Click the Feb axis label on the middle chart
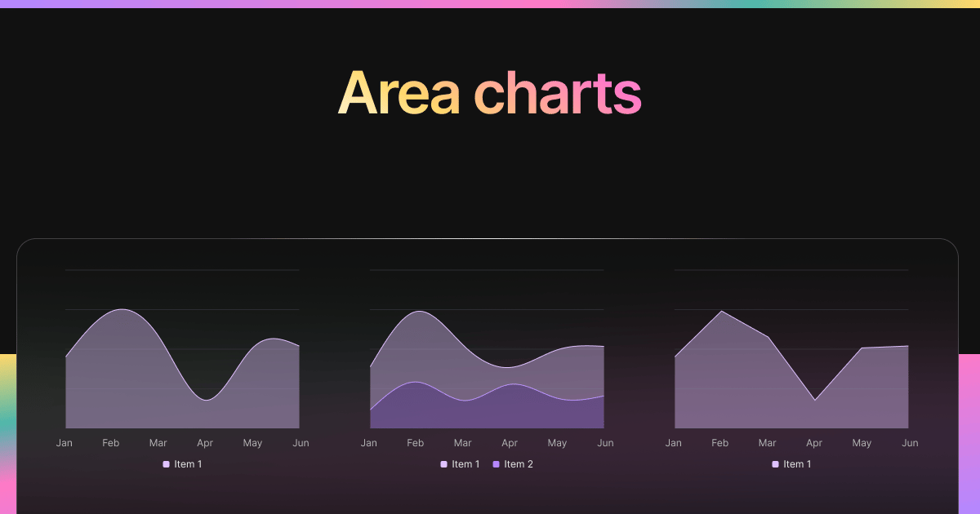 click(x=416, y=443)
